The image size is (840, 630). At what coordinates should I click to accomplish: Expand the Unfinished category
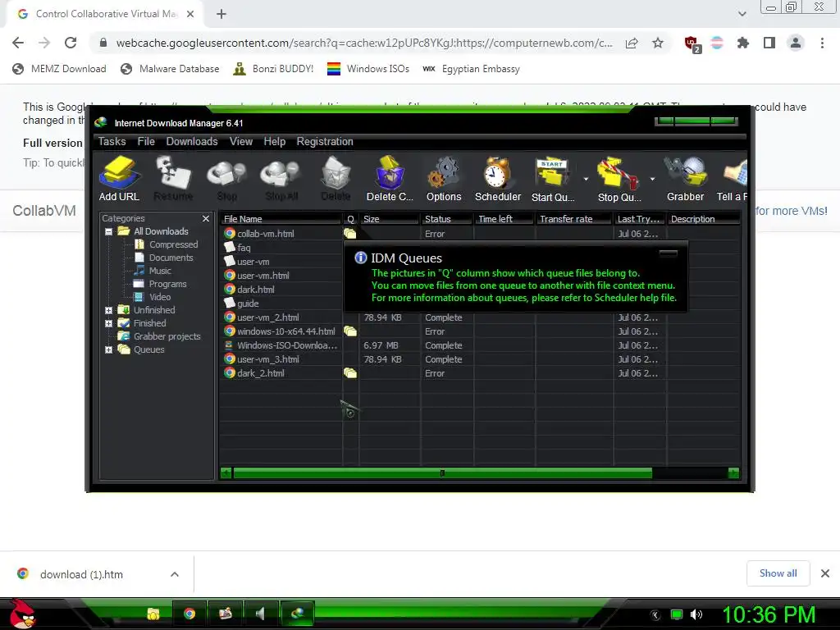[109, 310]
